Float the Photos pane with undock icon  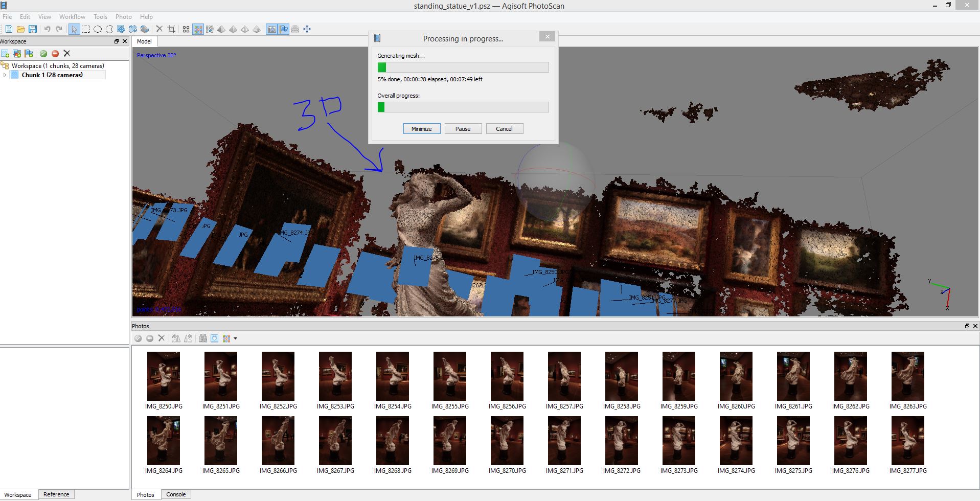[x=967, y=326]
